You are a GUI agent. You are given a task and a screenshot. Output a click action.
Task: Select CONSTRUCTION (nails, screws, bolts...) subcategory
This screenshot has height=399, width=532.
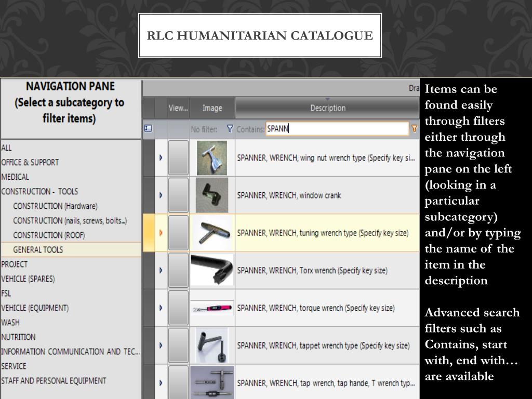(x=70, y=221)
